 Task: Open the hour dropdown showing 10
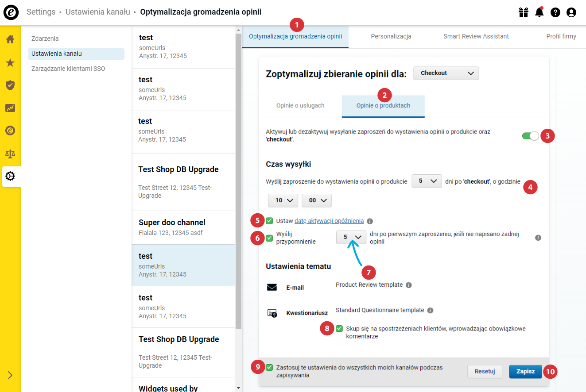(x=283, y=200)
